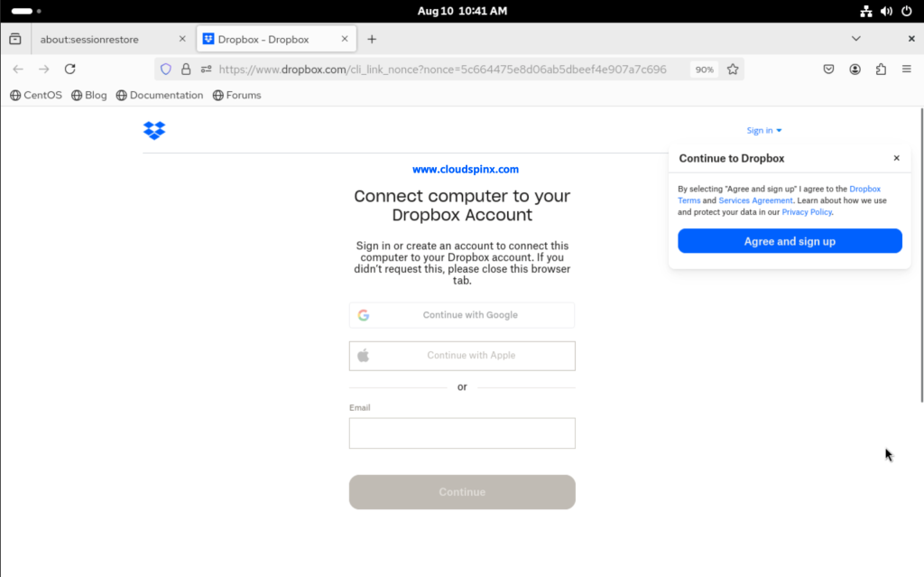Open the Firefox account icon
This screenshot has width=924, height=577.
pyautogui.click(x=854, y=69)
